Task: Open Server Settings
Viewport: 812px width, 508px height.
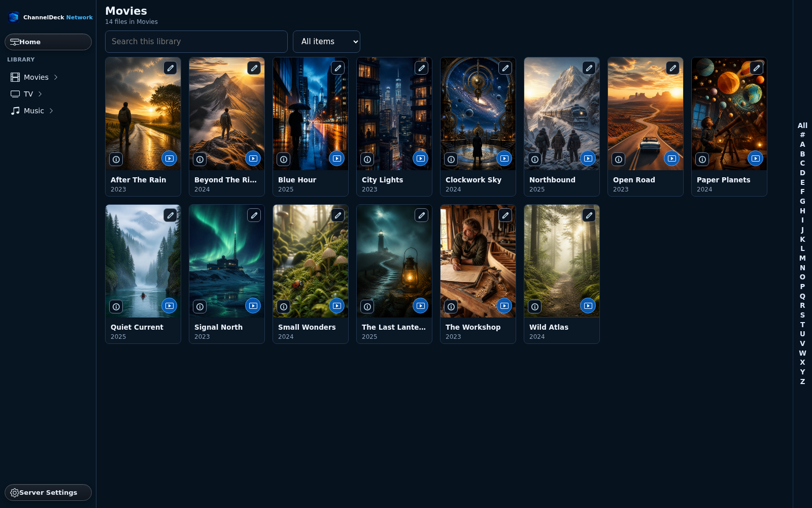Action: click(48, 493)
